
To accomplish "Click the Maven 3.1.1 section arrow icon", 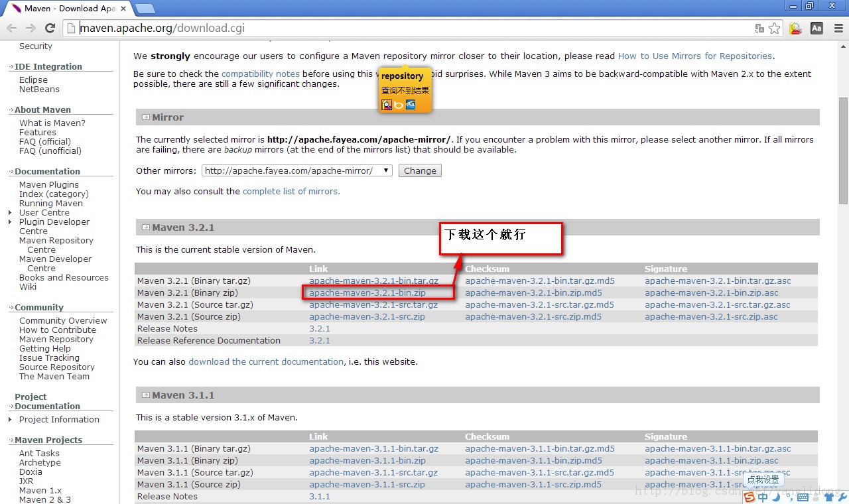I will point(145,395).
